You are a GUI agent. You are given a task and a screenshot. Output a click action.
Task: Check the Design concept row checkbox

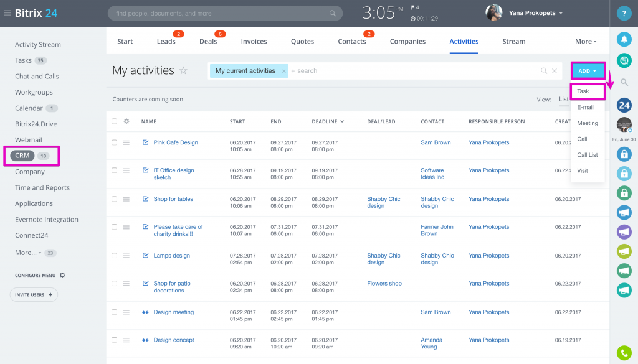pos(115,340)
